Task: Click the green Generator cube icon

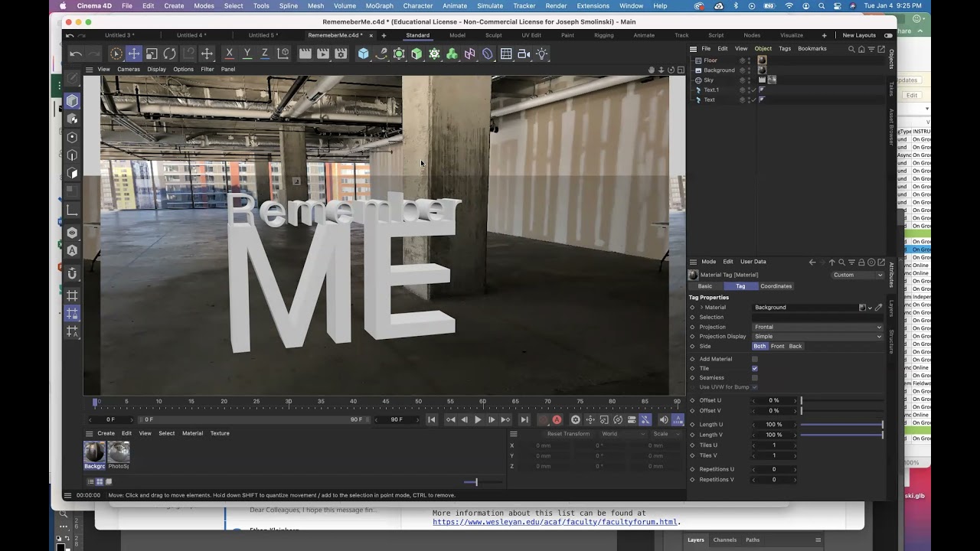Action: 416,54
